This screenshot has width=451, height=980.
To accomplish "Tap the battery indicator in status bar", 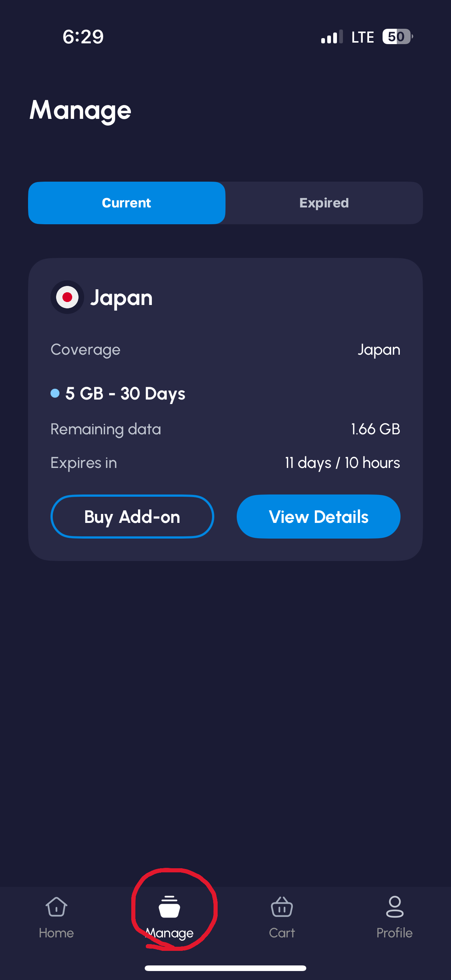I will 397,37.
